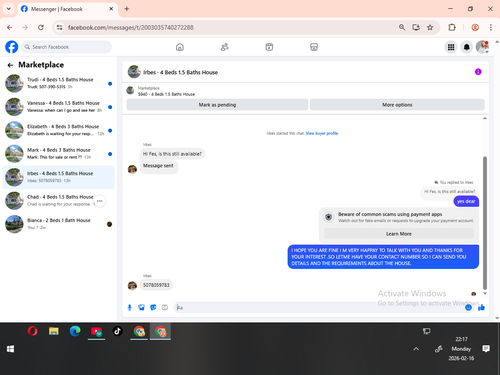Click the address bar URL
The image size is (500, 375).
pos(130,27)
